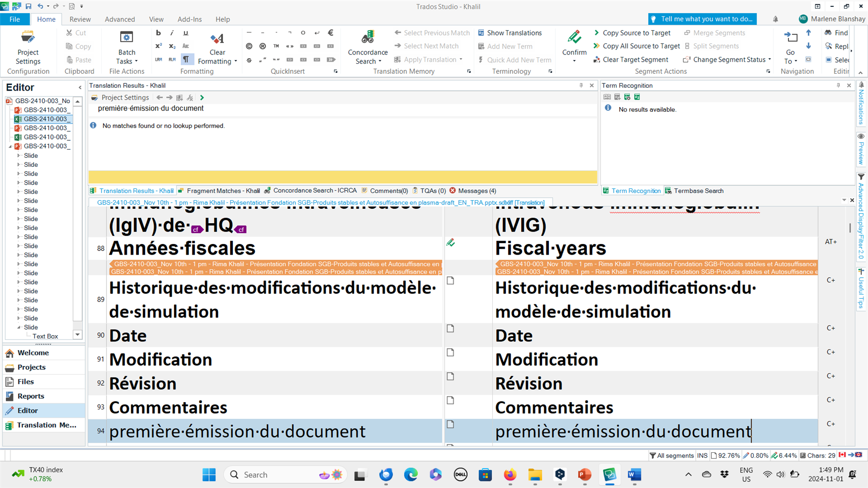Screen dimensions: 868x488
Task: Switch to Concordance Search - ICRCA tab
Action: pos(311,190)
